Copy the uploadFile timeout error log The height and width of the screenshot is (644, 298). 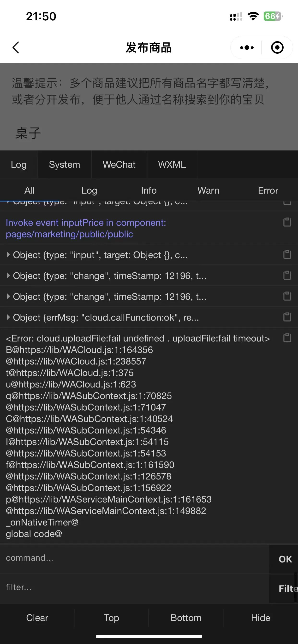pyautogui.click(x=287, y=338)
